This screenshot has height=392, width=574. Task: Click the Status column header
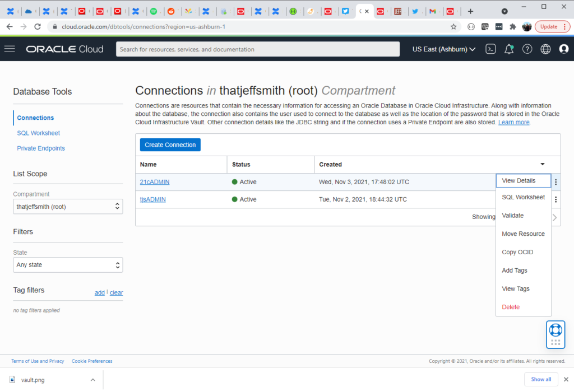241,164
